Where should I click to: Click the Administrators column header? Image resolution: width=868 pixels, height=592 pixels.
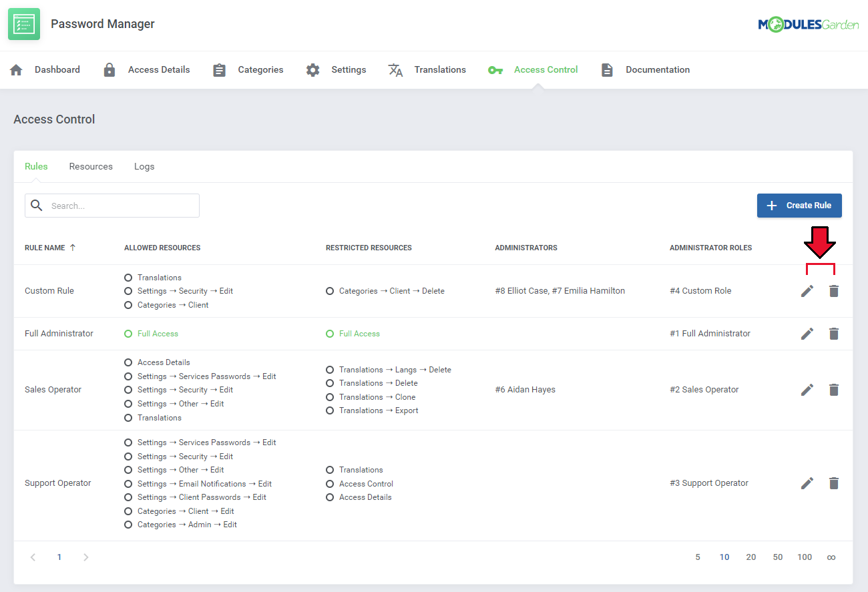coord(526,248)
